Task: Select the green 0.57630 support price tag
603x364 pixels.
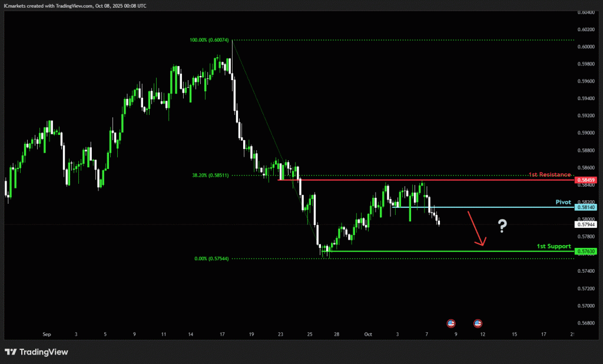Action: click(587, 252)
